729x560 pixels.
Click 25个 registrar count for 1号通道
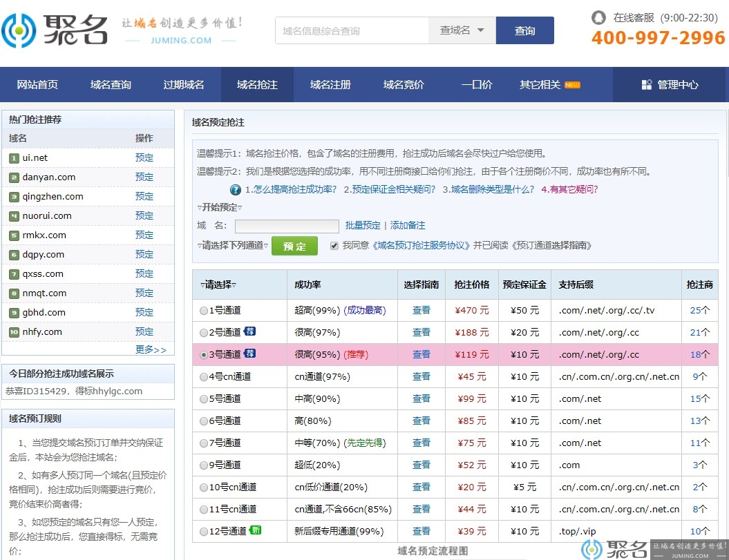tap(700, 311)
